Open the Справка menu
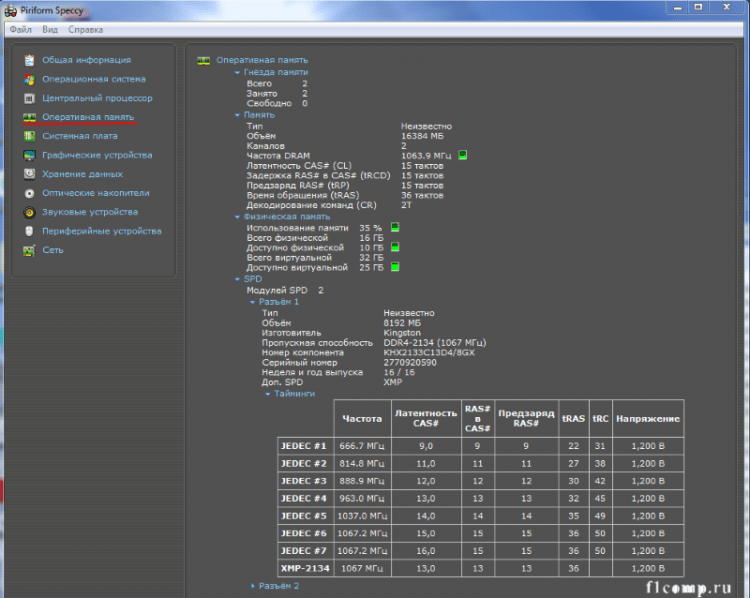Viewport: 750px width, 598px height. [86, 30]
